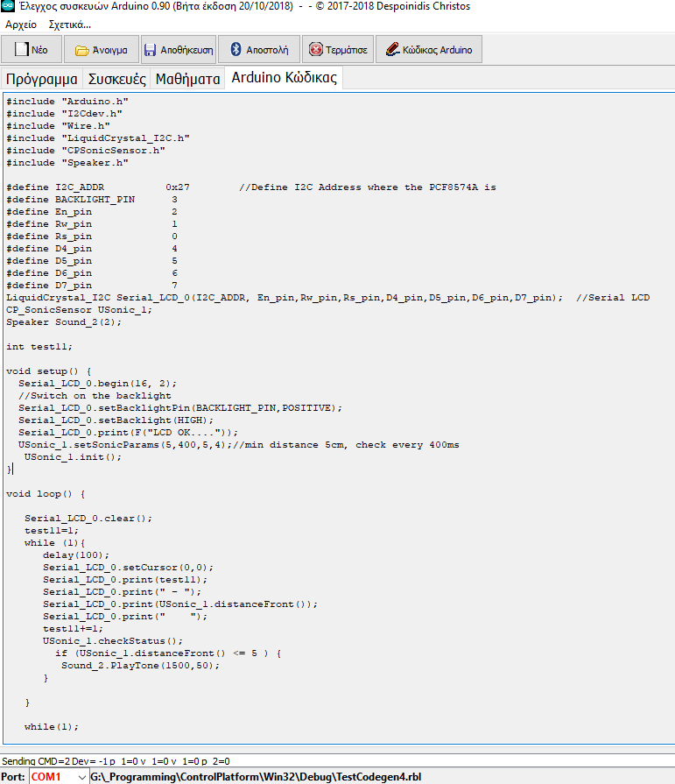Click the test11+=1 line
The width and height of the screenshot is (675, 784).
point(73,628)
